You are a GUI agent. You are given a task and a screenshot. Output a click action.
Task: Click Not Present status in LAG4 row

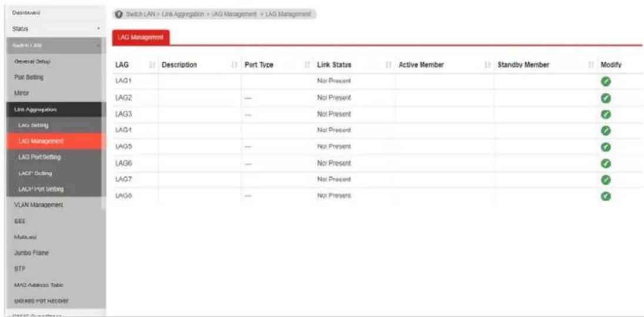334,130
